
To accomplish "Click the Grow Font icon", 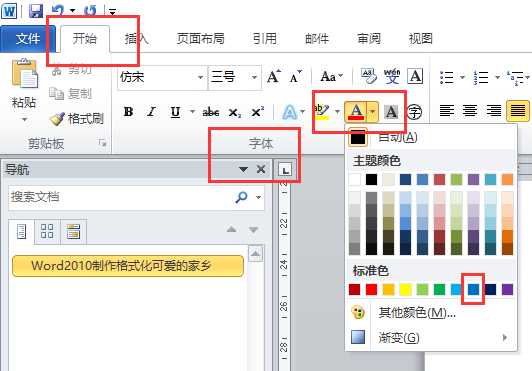I will coord(273,77).
